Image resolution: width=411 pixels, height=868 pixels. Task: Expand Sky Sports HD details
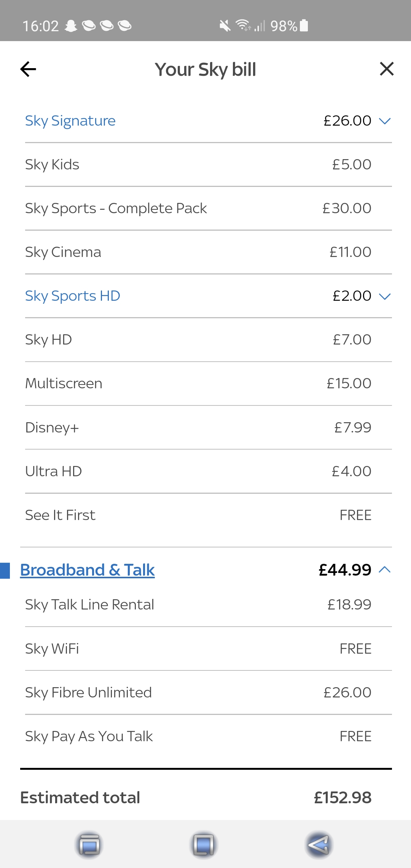pyautogui.click(x=385, y=296)
